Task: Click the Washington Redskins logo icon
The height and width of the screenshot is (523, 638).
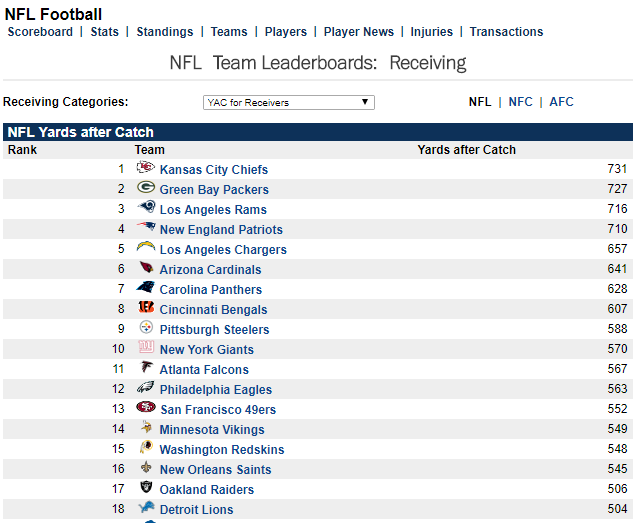Action: 146,446
